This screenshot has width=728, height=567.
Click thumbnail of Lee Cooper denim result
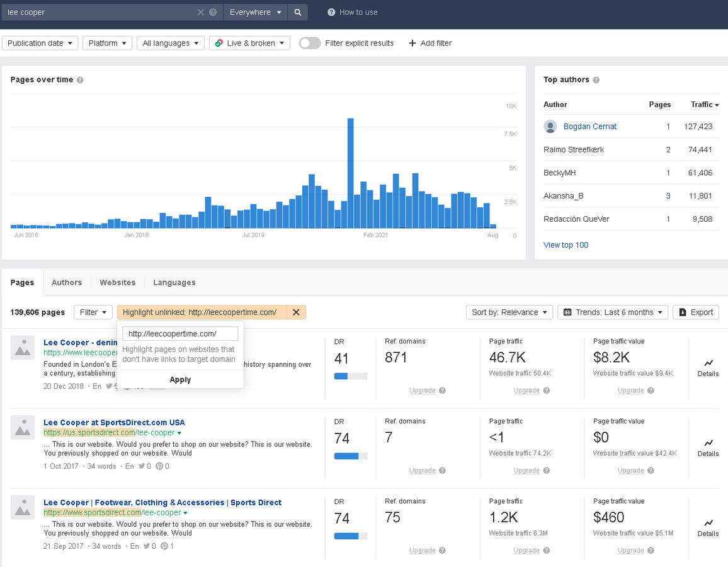point(23,347)
